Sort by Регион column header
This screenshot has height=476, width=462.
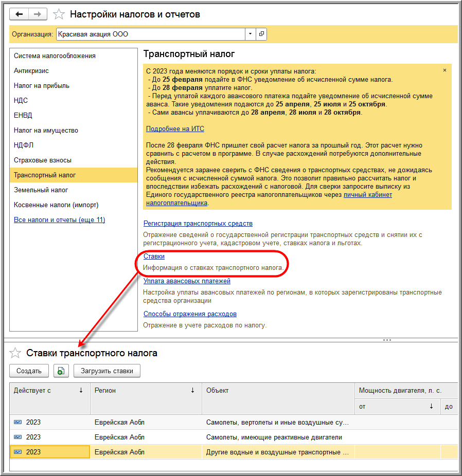click(146, 398)
